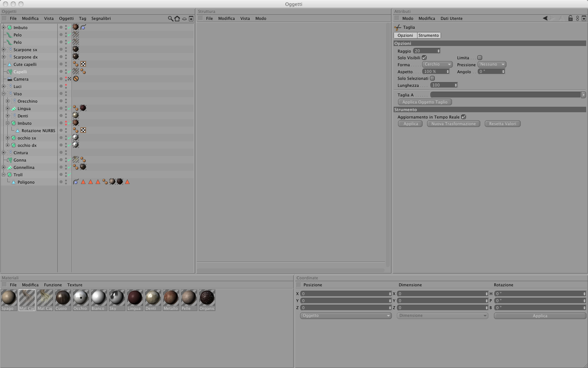Click the search magnifier icon in Oggetti panel

click(x=171, y=18)
